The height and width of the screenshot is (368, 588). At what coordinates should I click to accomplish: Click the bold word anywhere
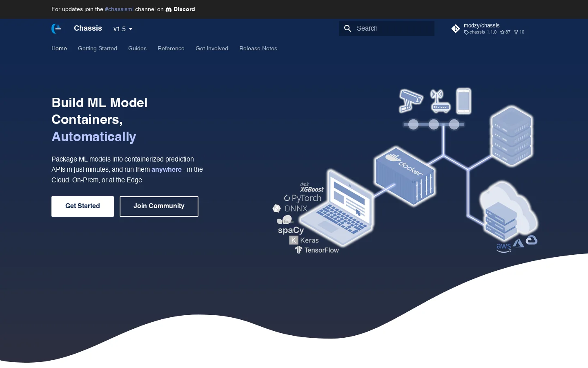(167, 169)
